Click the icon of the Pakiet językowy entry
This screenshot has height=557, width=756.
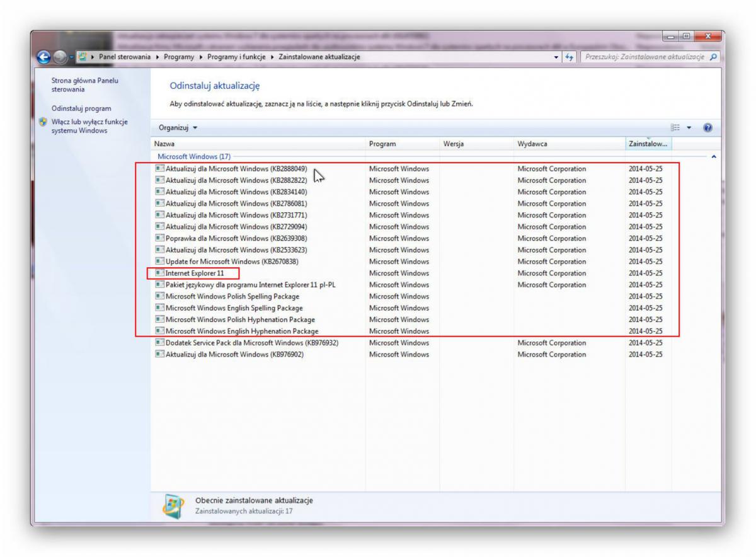tap(159, 285)
